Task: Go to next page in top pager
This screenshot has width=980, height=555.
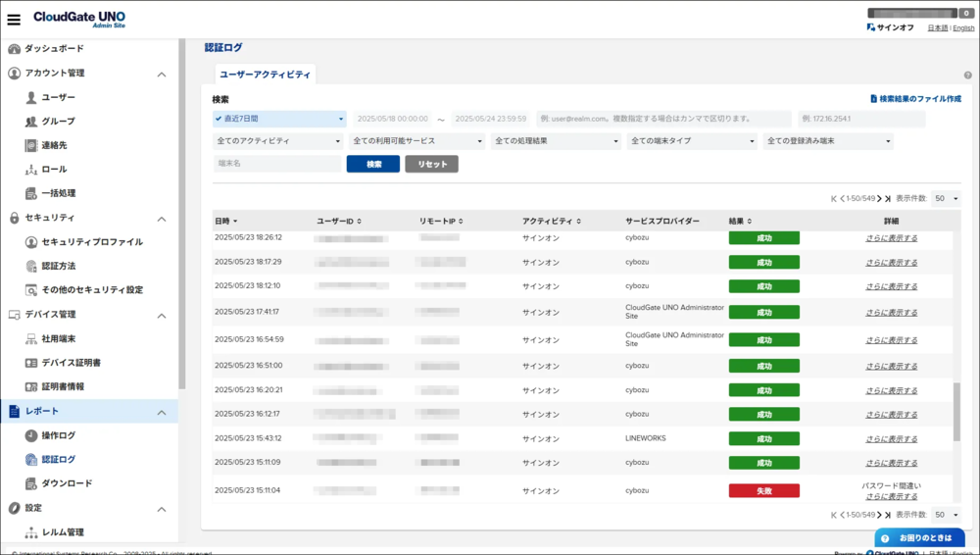Action: pyautogui.click(x=879, y=199)
